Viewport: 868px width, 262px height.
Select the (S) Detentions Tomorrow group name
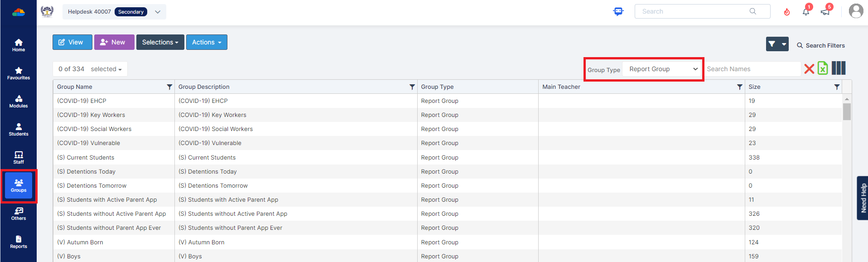coord(92,185)
